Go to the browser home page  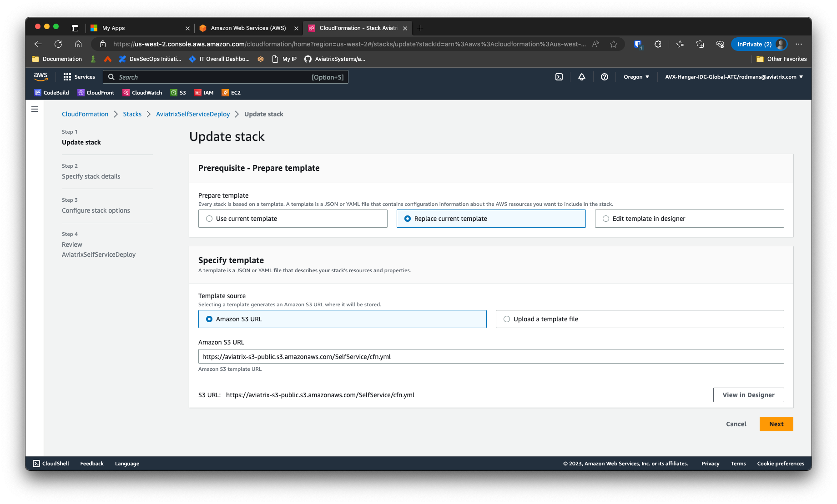(78, 44)
